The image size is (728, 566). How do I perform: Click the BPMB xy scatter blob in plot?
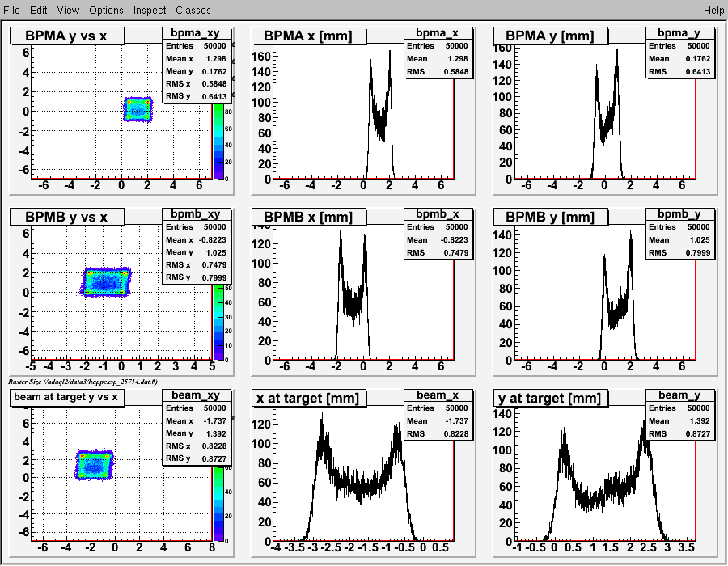(x=105, y=281)
